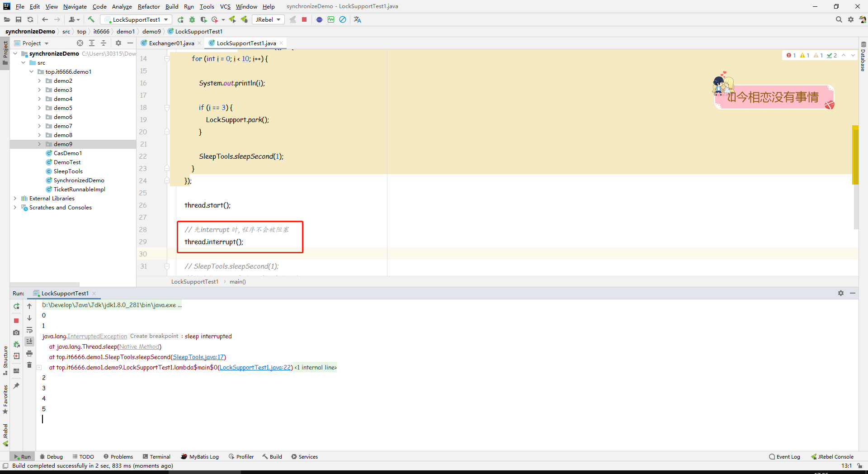Image resolution: width=868 pixels, height=474 pixels.
Task: Toggle the Project tool window side button
Action: 5,52
